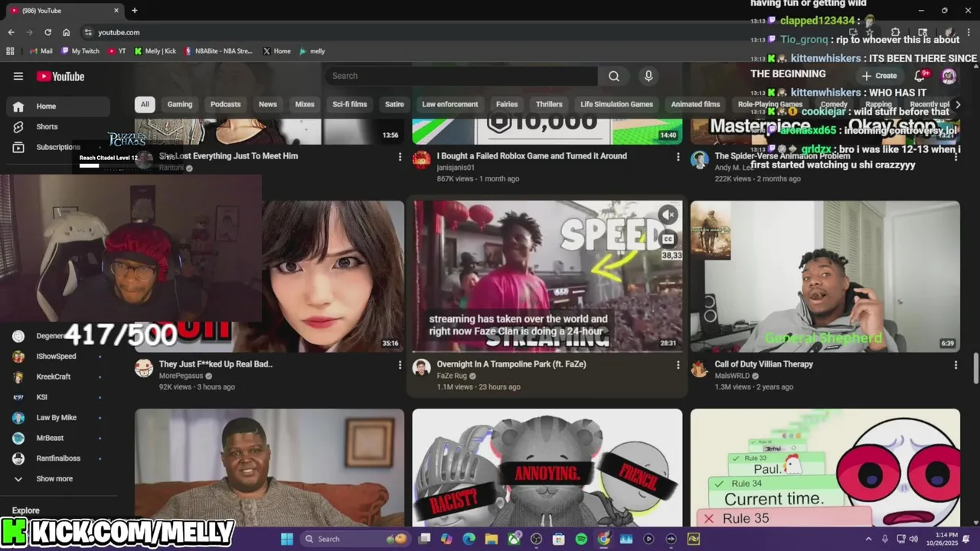Open MorePegasus channel avatar
This screenshot has height=551, width=980.
pos(144,368)
